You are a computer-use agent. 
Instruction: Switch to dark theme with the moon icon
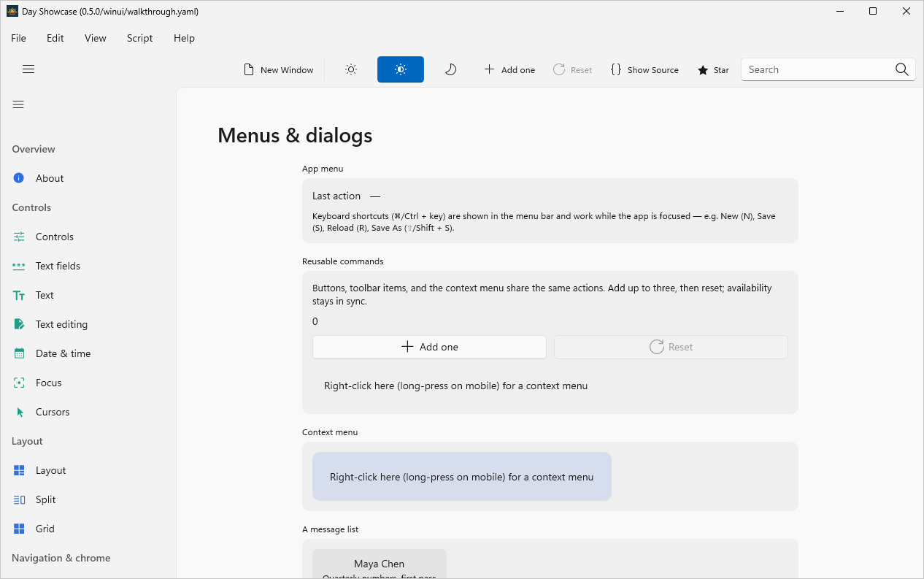(450, 70)
